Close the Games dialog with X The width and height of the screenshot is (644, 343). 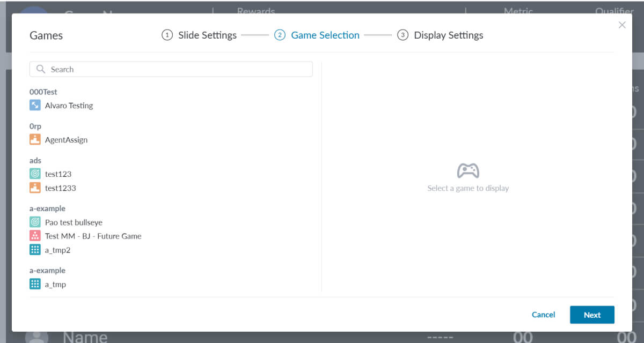tap(622, 25)
